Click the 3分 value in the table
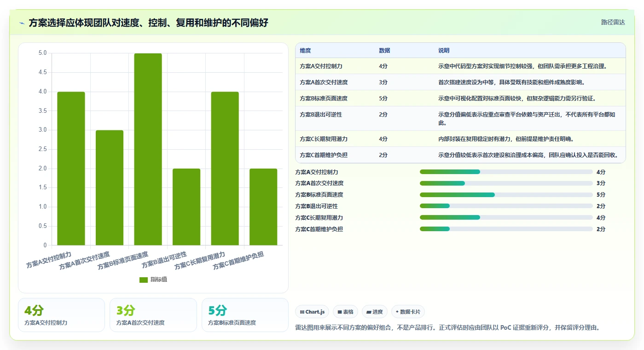 [x=383, y=82]
